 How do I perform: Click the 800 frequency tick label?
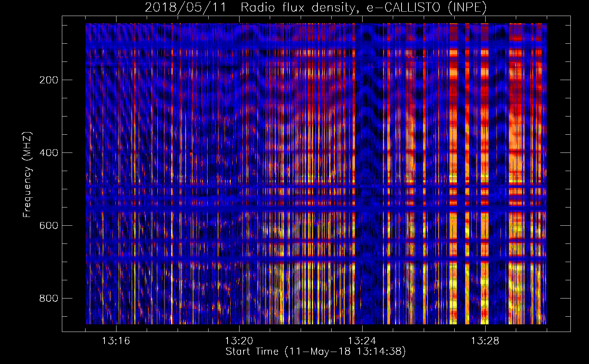(49, 298)
